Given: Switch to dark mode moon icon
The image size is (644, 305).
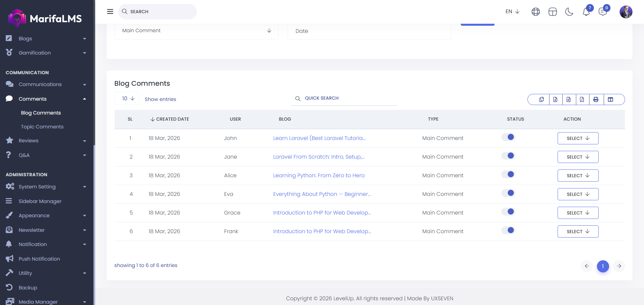Looking at the screenshot, I should pos(569,12).
